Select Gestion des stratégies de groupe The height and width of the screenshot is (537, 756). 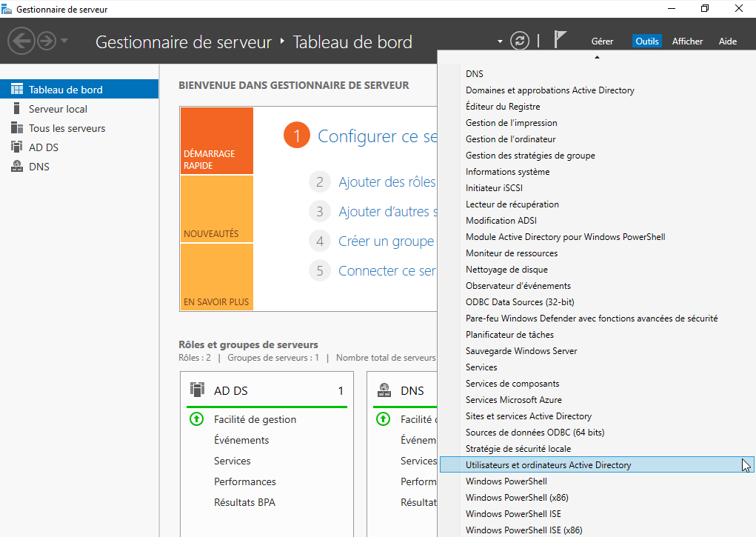point(530,156)
